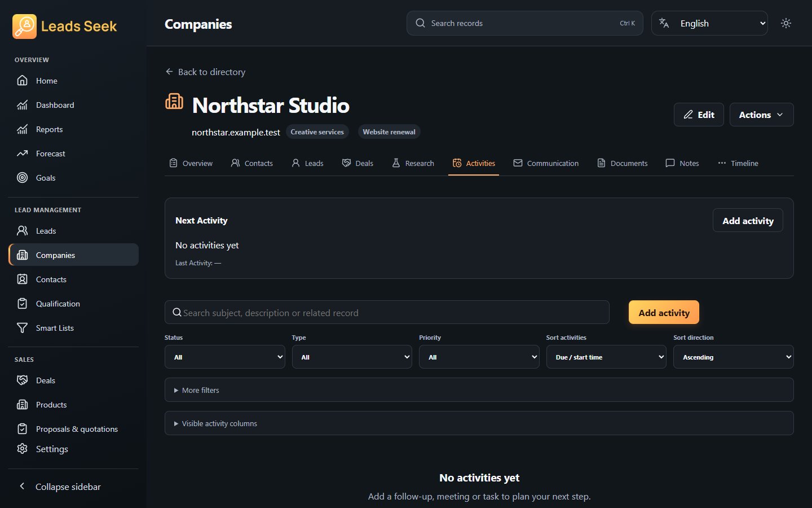Image resolution: width=812 pixels, height=508 pixels.
Task: Click the orange Add activity button
Action: [x=664, y=313]
